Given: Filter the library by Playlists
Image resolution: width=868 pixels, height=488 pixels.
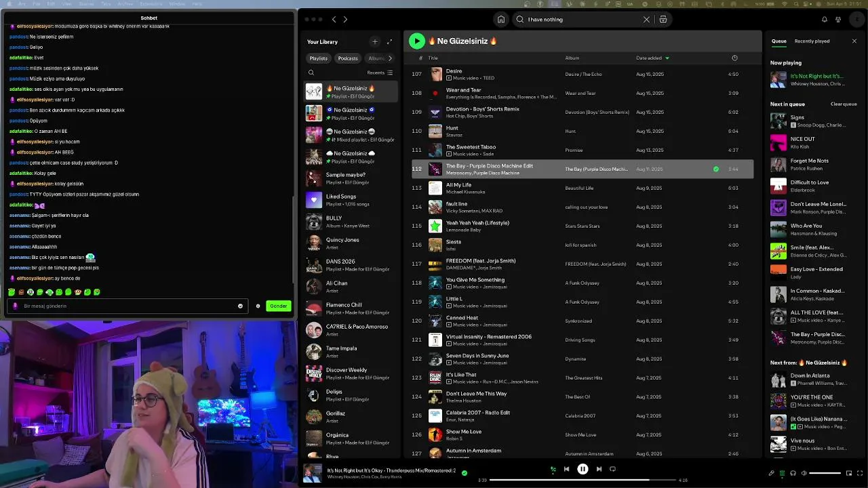Looking at the screenshot, I should [x=319, y=58].
